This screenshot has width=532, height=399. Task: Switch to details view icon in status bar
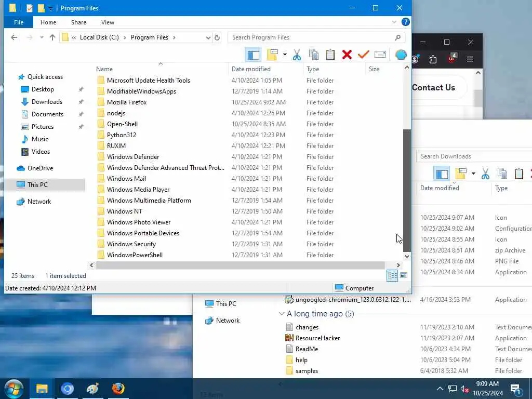pos(392,275)
